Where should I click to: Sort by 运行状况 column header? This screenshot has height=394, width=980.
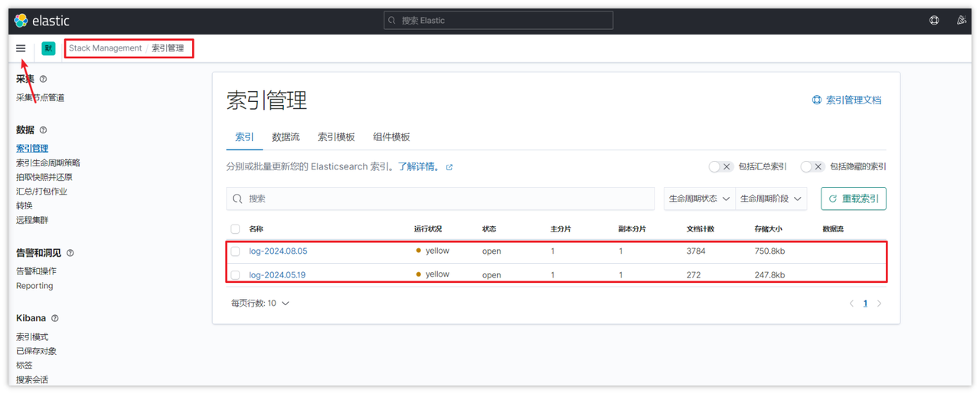(428, 229)
